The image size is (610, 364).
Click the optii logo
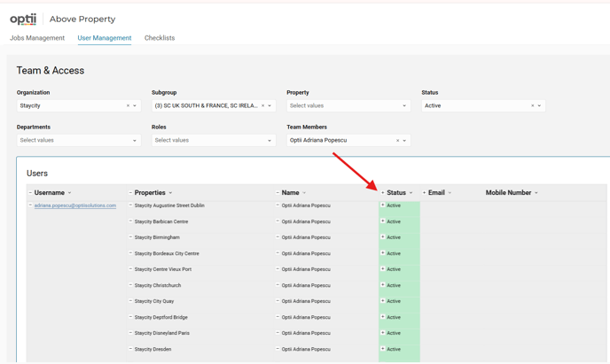pyautogui.click(x=23, y=19)
